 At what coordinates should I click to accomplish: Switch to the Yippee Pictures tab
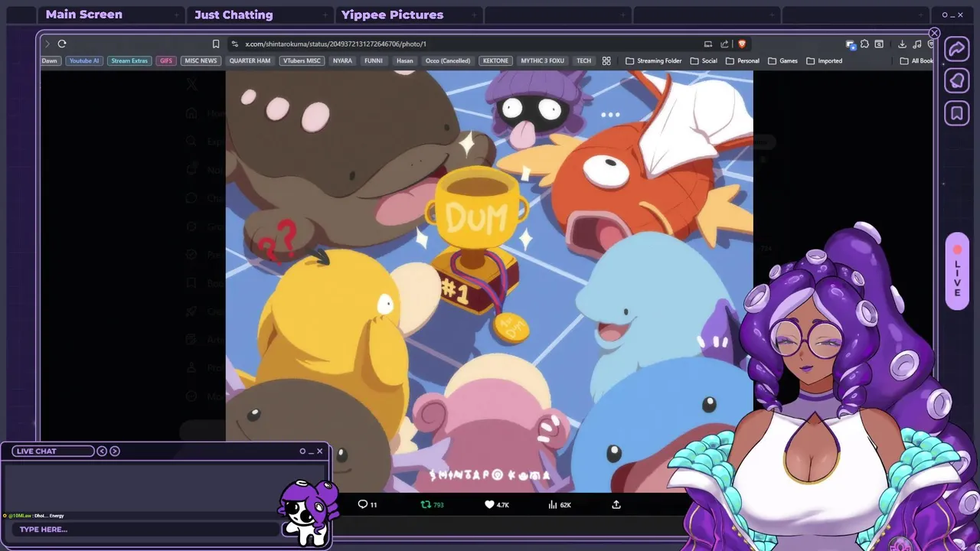(408, 15)
